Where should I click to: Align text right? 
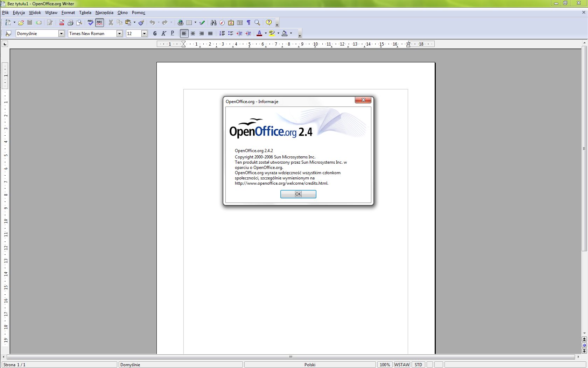click(202, 33)
